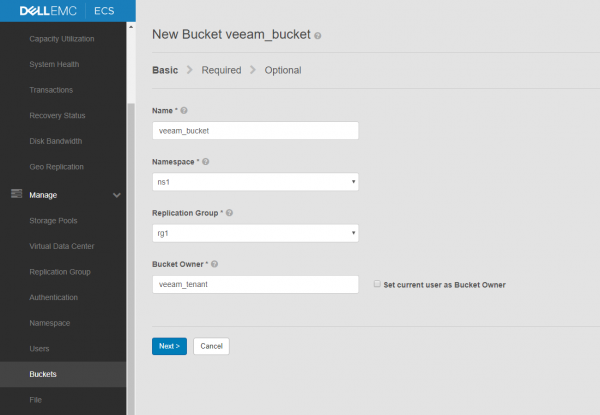Click the Next button

click(169, 346)
